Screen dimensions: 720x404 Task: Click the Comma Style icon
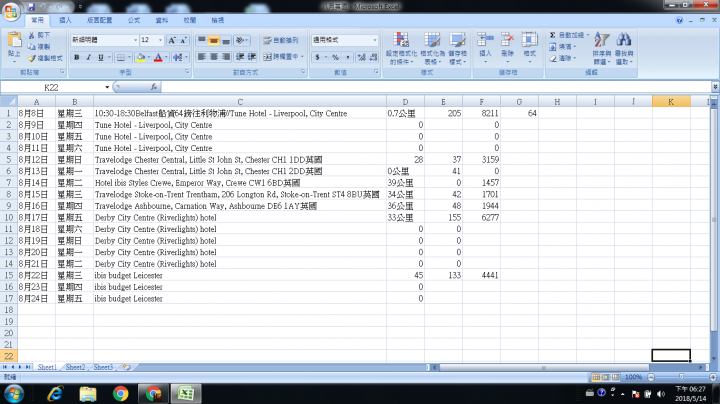348,57
